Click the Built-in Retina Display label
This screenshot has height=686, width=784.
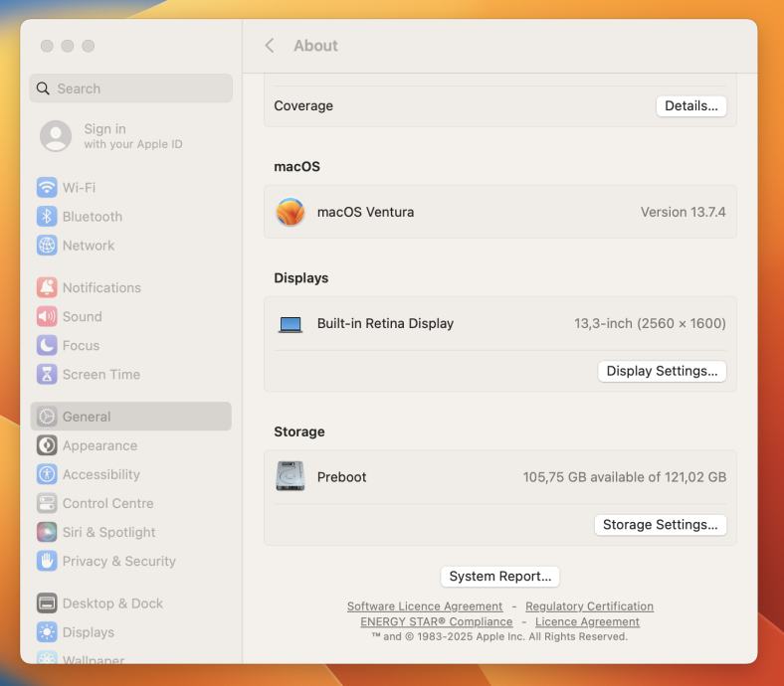[x=385, y=323]
